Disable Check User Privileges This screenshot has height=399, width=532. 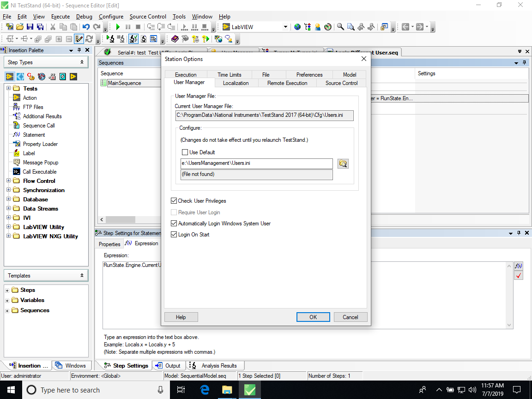(174, 200)
